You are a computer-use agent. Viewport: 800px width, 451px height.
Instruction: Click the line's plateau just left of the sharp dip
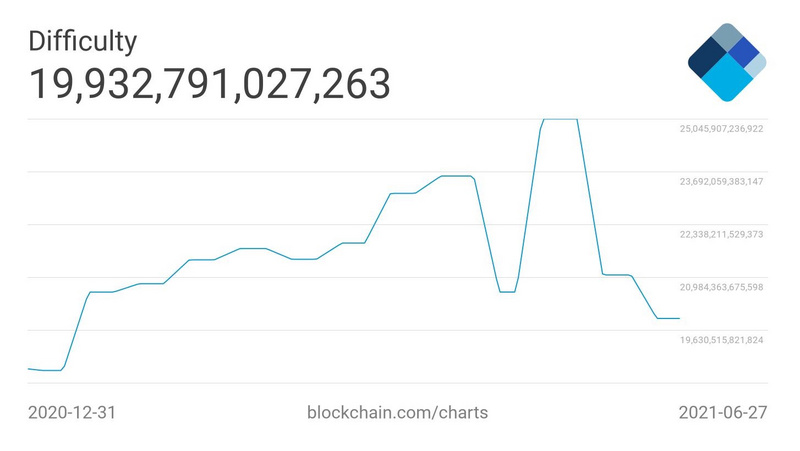coord(455,176)
